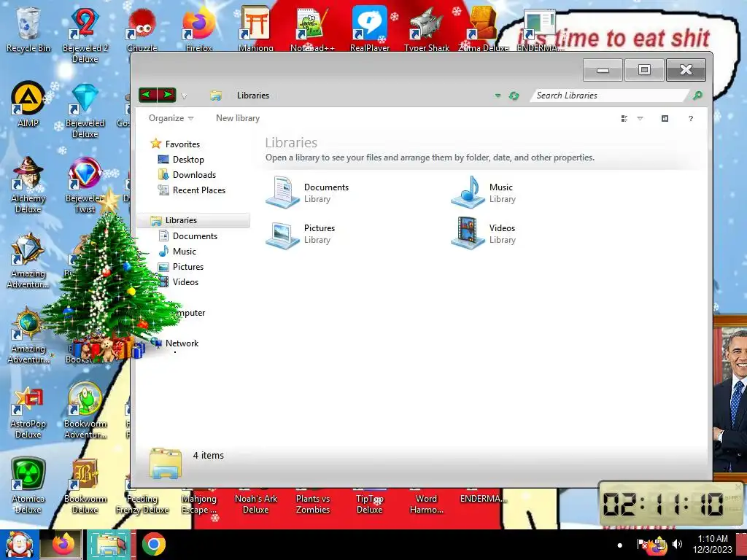Select Desktop under Favorites
Screen dimensions: 747x560
coord(181,160)
